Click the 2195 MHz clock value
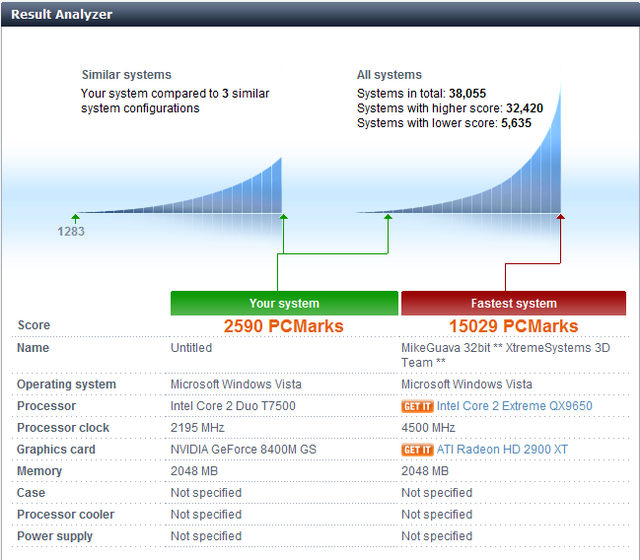This screenshot has width=640, height=560. pos(197,428)
